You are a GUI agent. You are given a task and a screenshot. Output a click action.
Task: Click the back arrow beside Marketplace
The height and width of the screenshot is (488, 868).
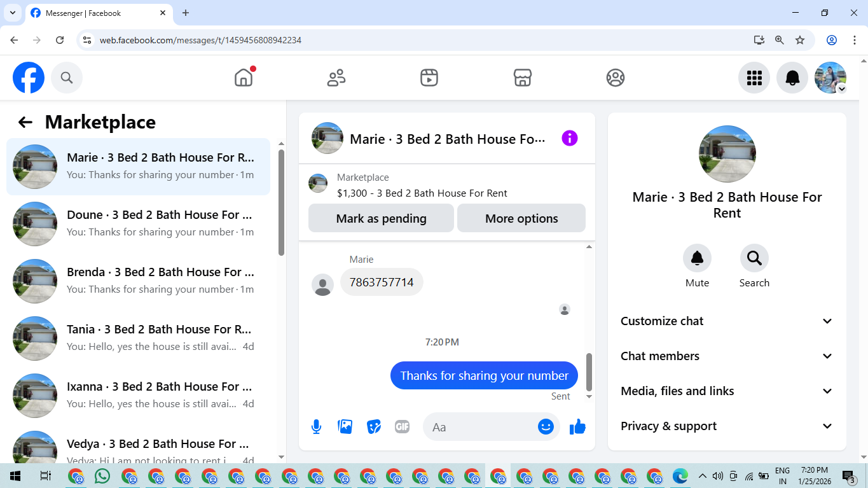coord(25,122)
